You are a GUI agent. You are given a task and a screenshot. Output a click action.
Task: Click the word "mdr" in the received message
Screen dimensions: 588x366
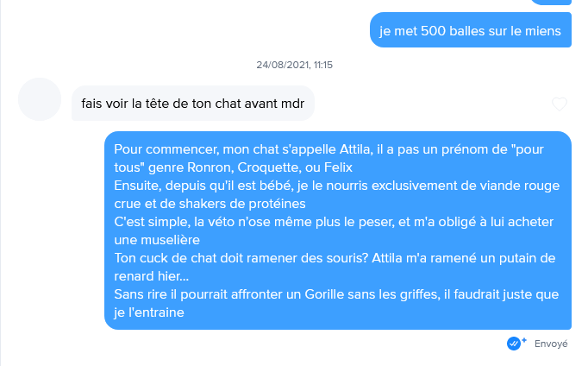point(292,104)
